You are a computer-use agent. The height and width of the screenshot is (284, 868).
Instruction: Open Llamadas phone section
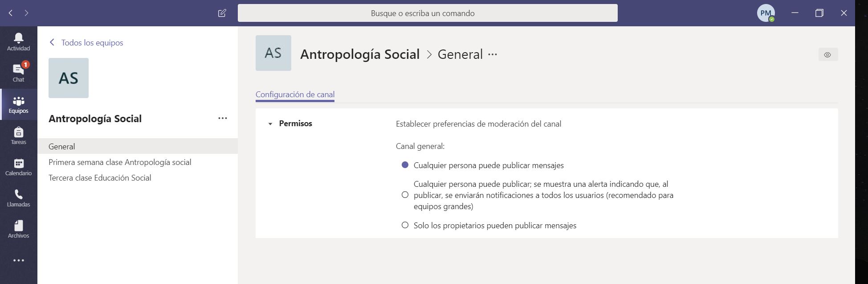tap(18, 198)
